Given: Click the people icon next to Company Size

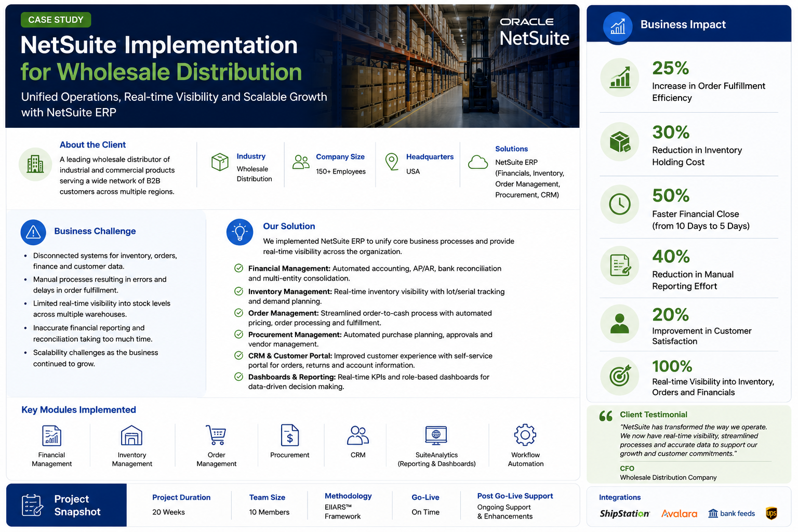Looking at the screenshot, I should pos(301,162).
